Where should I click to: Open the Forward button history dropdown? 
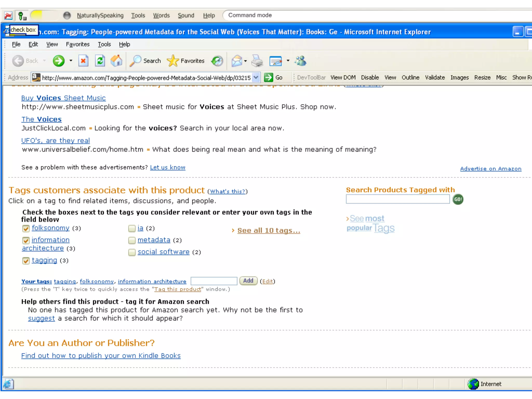point(71,61)
